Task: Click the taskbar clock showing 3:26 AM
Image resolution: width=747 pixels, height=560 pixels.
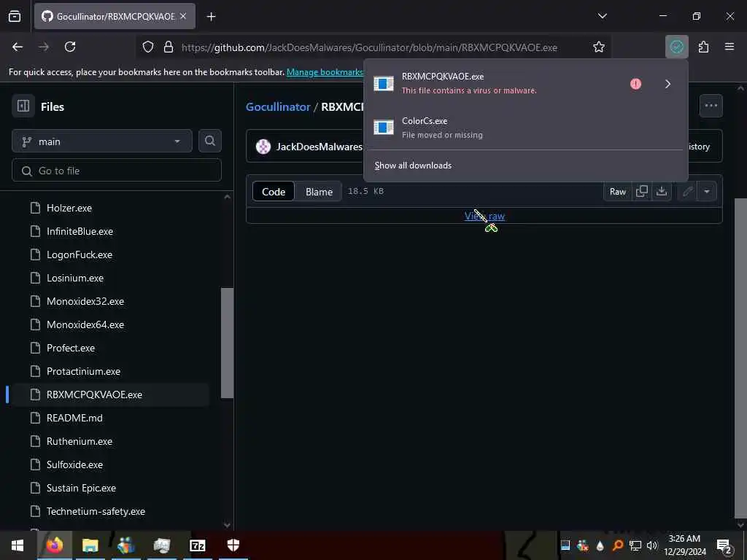Action: [684, 545]
